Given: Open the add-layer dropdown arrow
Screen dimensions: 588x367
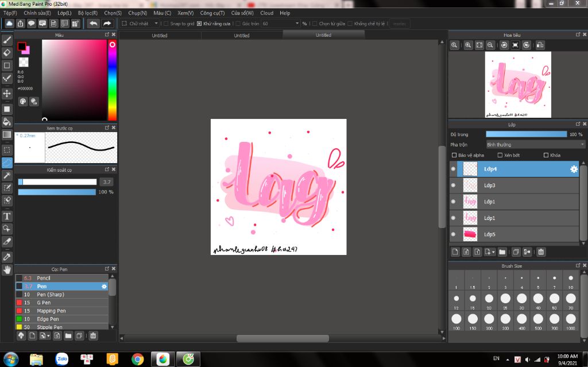Looking at the screenshot, I should point(493,252).
